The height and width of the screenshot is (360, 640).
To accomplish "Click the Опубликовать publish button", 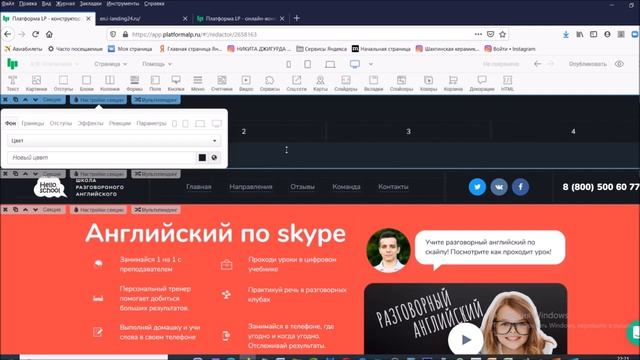I will click(x=587, y=64).
